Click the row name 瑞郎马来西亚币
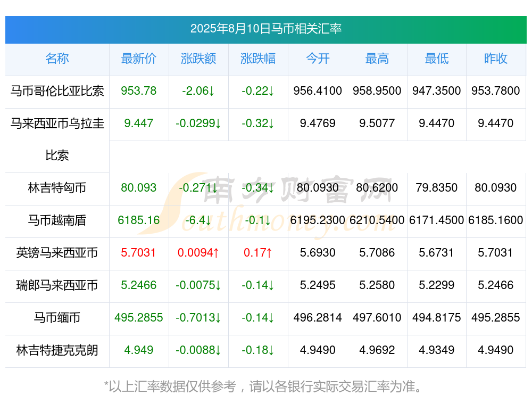Viewport: 532px width, 403px height. click(57, 285)
